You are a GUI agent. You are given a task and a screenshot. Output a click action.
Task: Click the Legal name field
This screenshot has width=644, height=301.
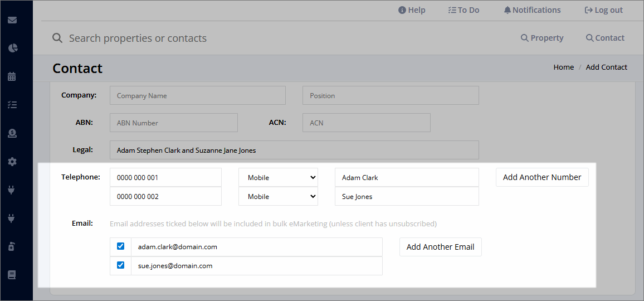294,150
